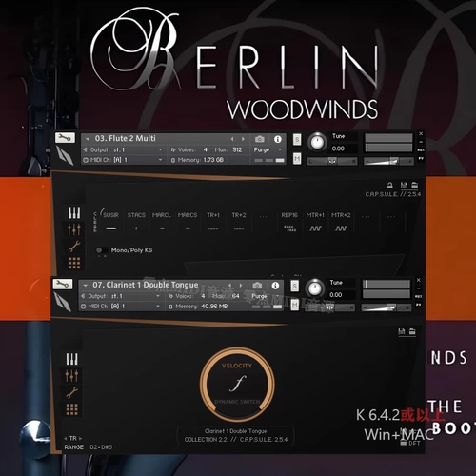Expand the Clarinet 1 Double Tongue name dropdown
Screen dimensions: 476x476
pyautogui.click(x=85, y=286)
